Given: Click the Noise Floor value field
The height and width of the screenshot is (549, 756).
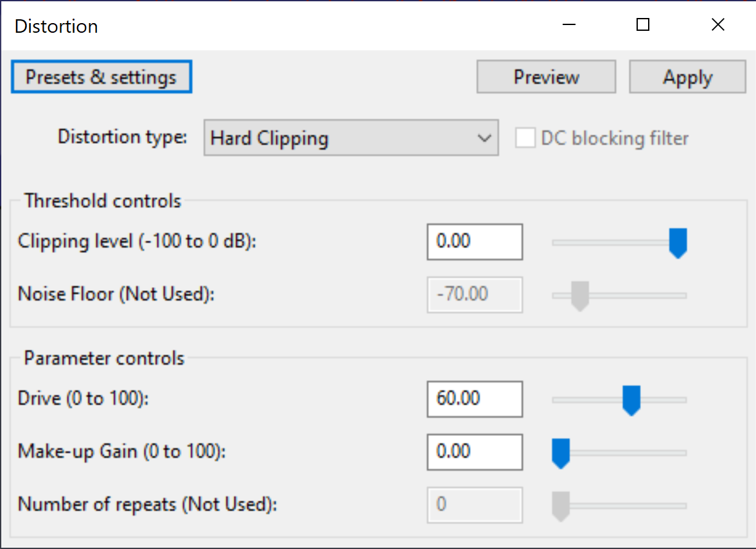Looking at the screenshot, I should pos(474,295).
